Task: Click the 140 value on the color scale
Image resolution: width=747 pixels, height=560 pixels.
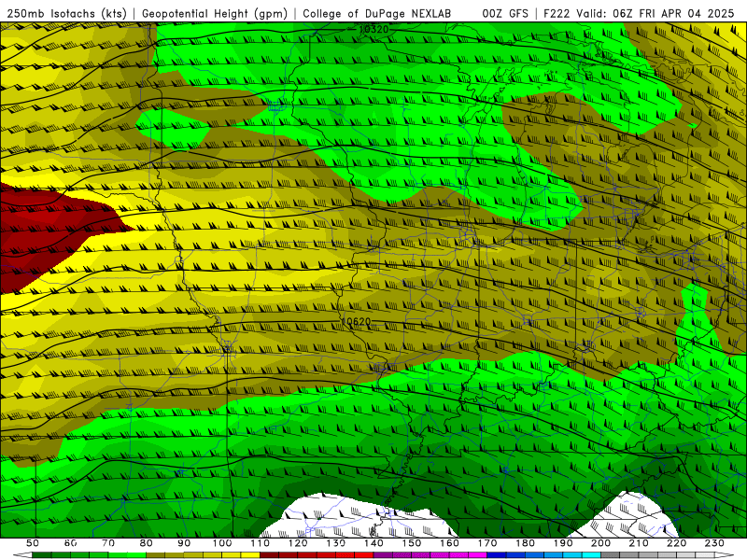Action: tap(373, 543)
